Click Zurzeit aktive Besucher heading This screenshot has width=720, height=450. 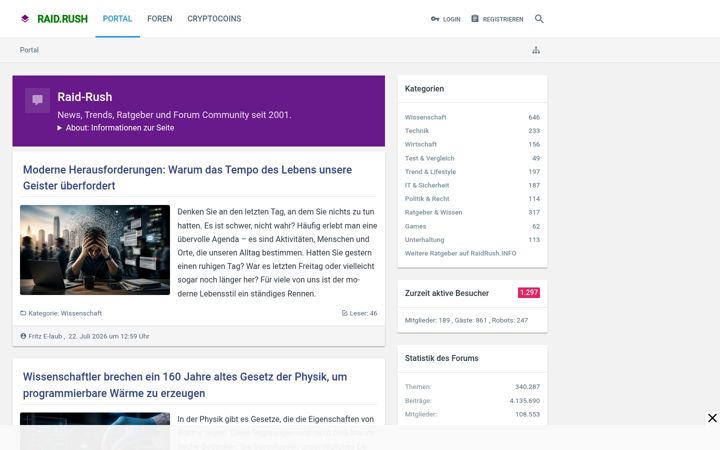tap(447, 293)
